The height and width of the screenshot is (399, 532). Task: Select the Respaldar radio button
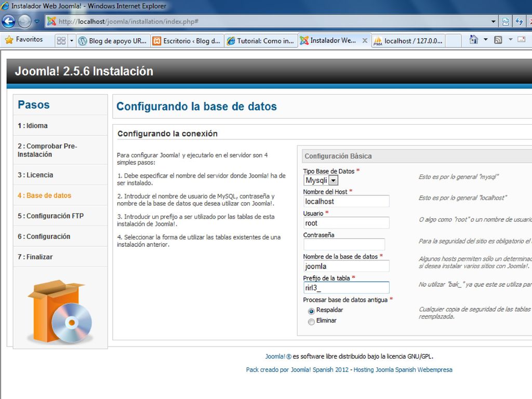pos(311,311)
